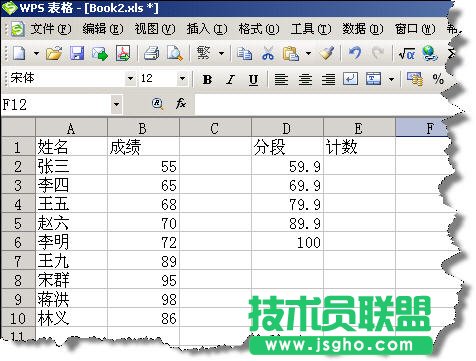476x361 pixels.
Task: Open the New document dropdown arrow
Action: click(36, 53)
